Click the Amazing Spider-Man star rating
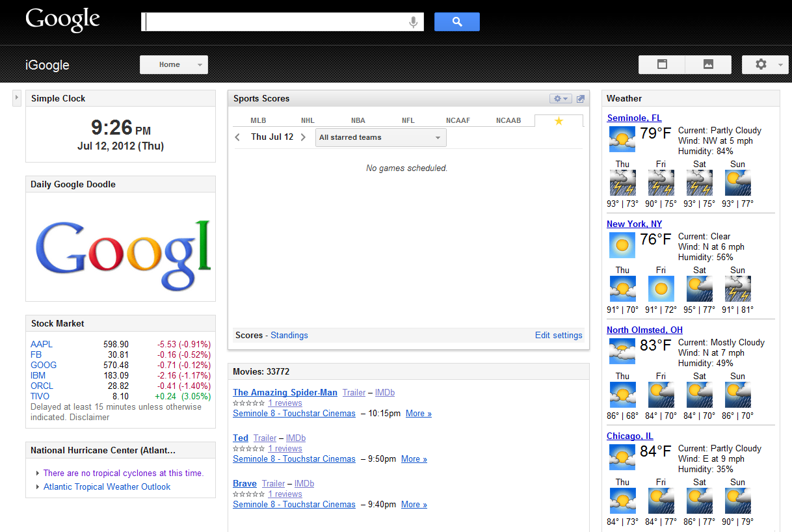Screen dimensions: 792x532 click(x=249, y=403)
